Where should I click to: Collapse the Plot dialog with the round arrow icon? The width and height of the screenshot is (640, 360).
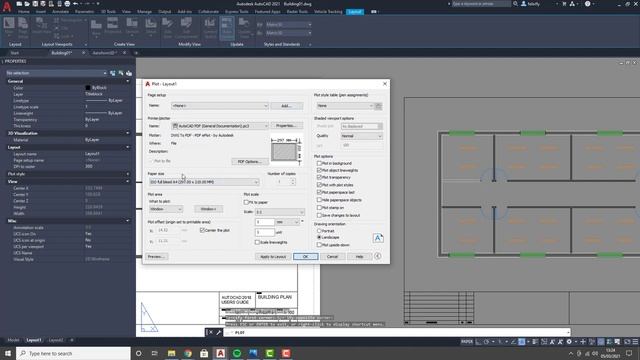click(378, 256)
